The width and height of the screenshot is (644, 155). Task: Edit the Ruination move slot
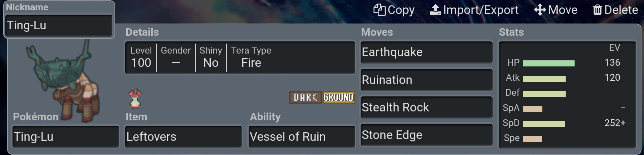click(426, 80)
